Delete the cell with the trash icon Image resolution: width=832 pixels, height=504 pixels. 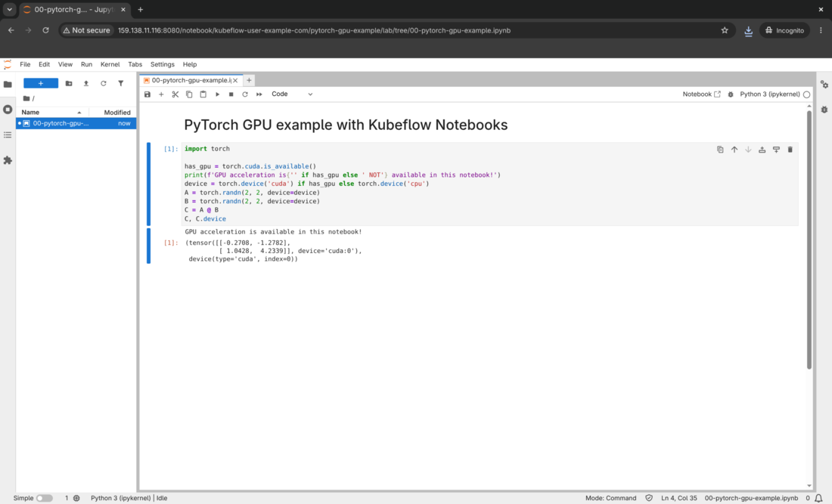tap(790, 150)
